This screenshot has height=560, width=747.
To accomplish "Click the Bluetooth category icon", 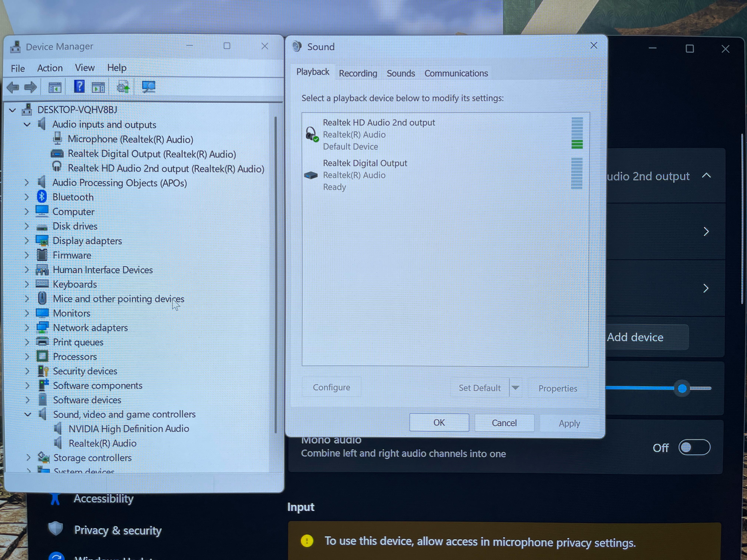I will coord(42,197).
